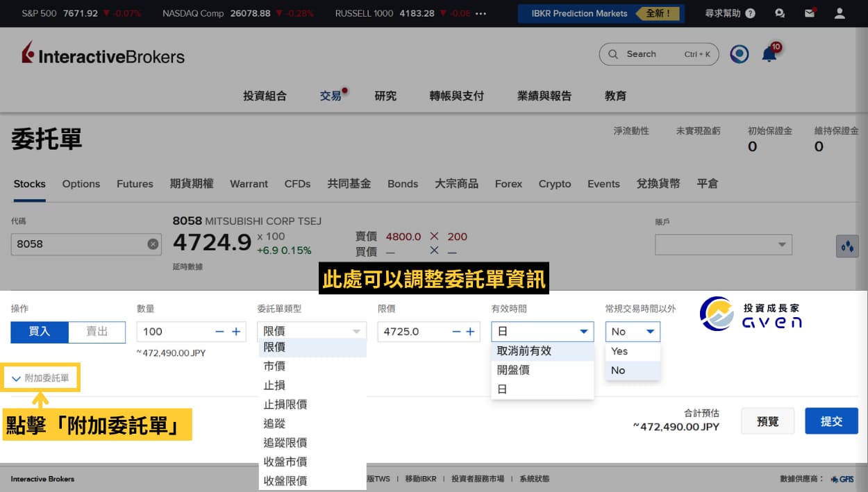Switch to the Warrant tab

pyautogui.click(x=249, y=184)
